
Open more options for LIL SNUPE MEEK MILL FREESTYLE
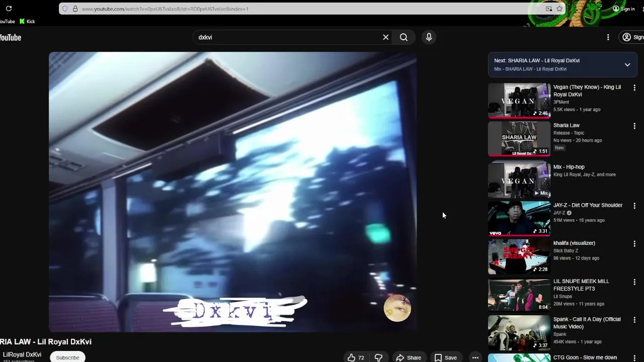coord(634,282)
